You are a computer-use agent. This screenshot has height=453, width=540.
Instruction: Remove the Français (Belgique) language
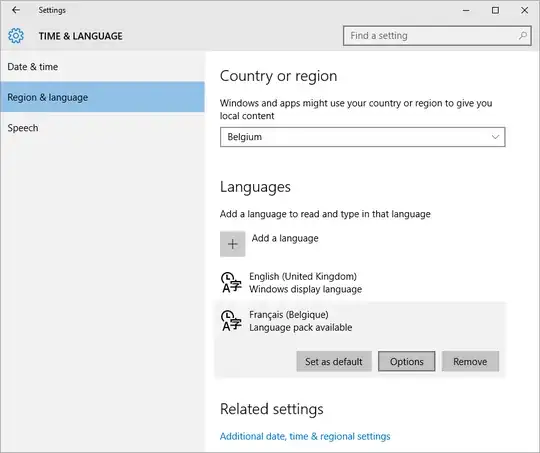point(470,361)
